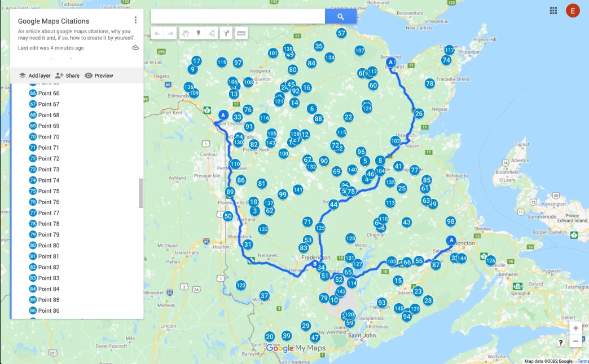589x364 pixels.
Task: Click route endpoint B near Fredericton
Action: pyautogui.click(x=314, y=264)
